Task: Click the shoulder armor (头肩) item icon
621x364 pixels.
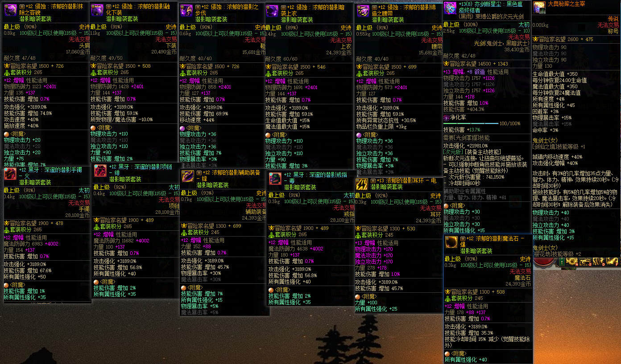Action: click(11, 11)
